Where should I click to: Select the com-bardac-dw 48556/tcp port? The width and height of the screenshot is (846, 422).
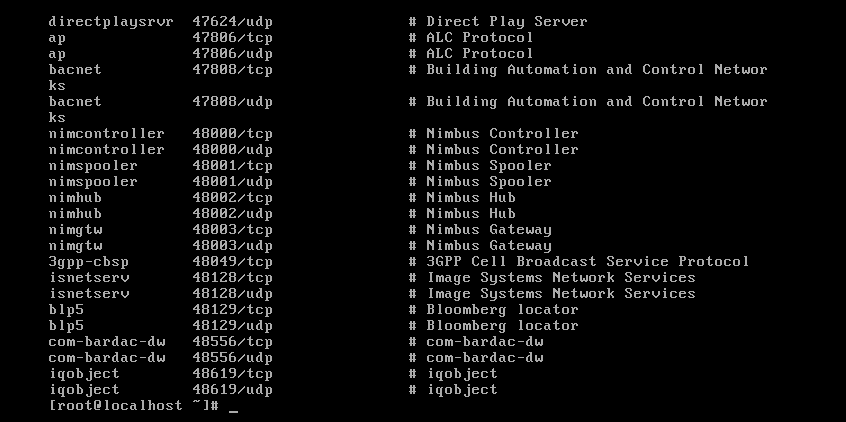(x=233, y=342)
